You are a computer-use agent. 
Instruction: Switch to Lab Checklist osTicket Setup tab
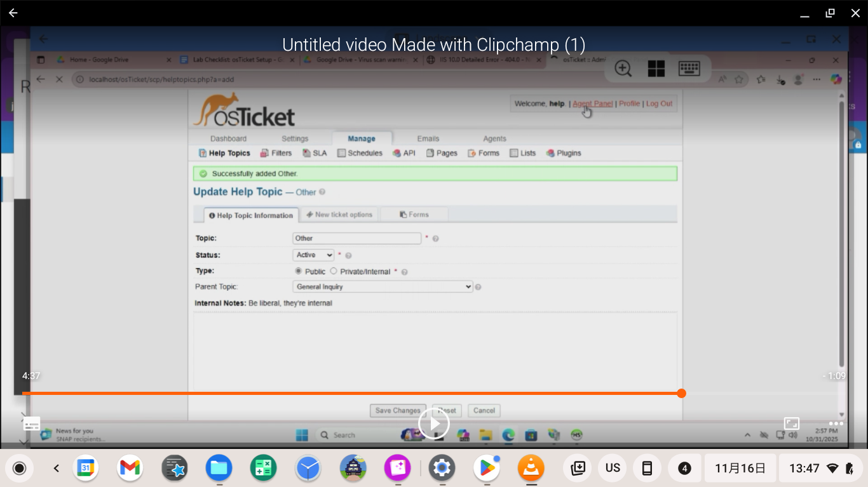238,60
